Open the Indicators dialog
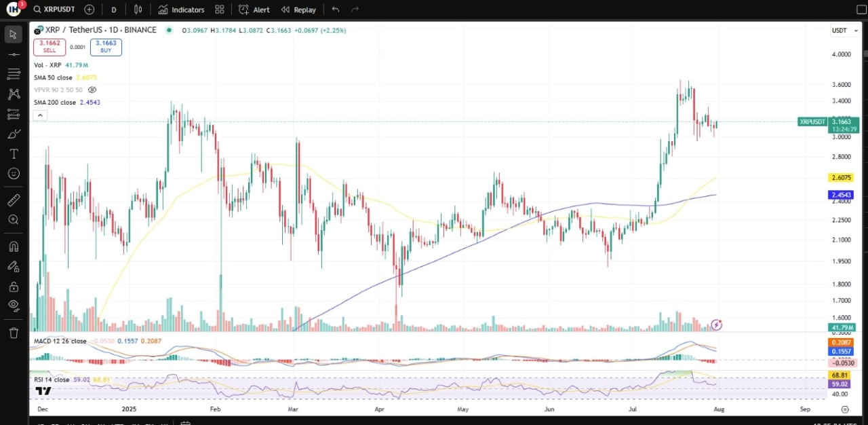 coord(181,10)
